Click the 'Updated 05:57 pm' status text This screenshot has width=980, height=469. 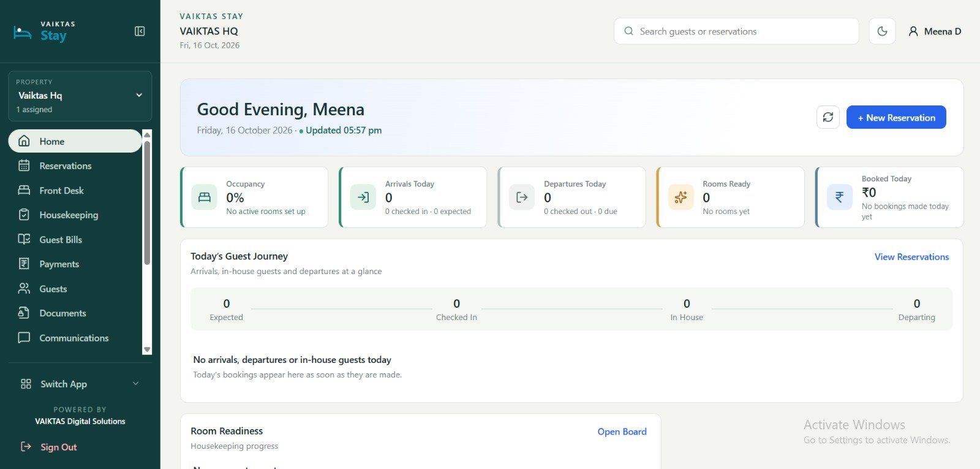tap(344, 130)
